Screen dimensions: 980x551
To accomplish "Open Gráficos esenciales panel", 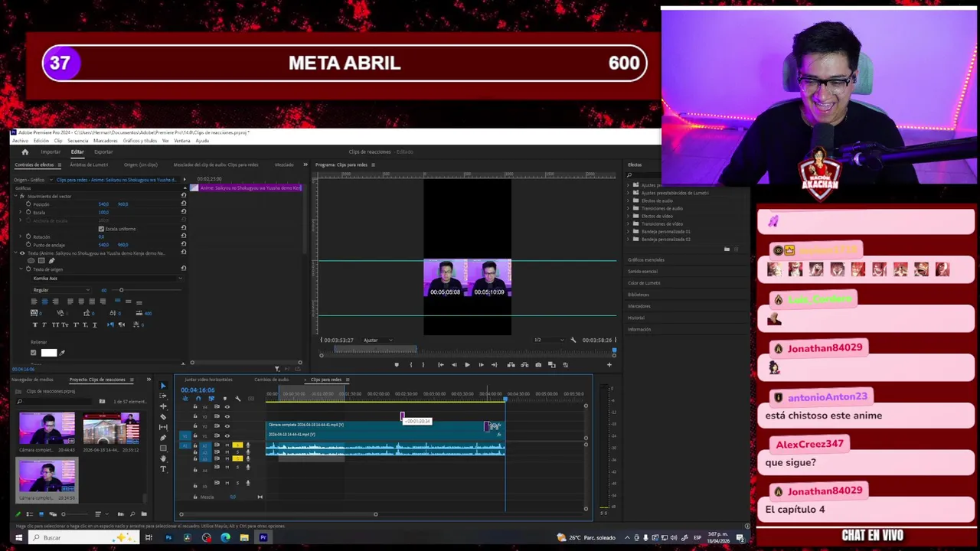I will [x=646, y=259].
